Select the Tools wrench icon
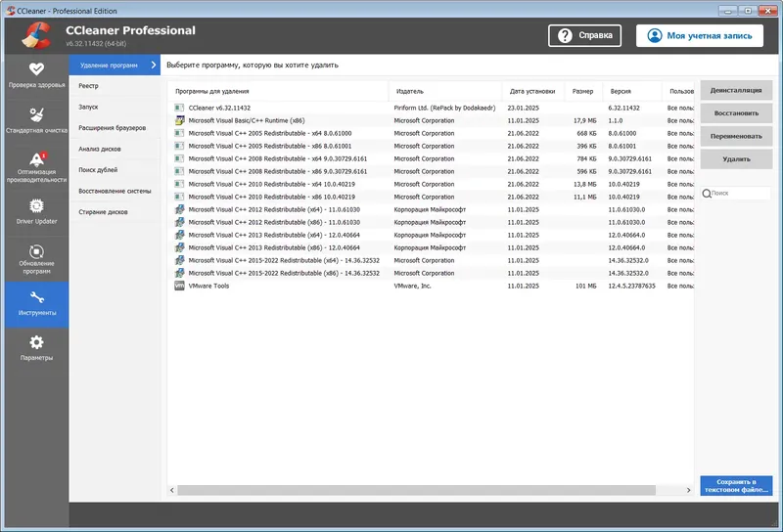The image size is (783, 532). (x=37, y=297)
